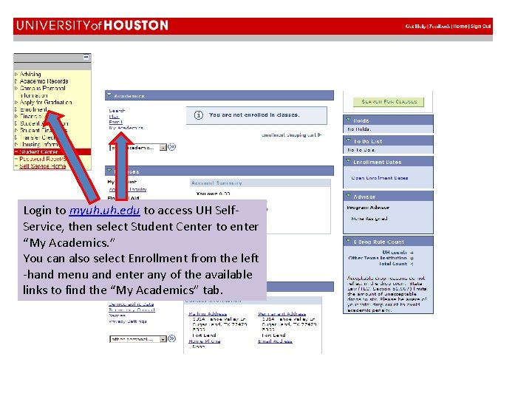Open the other academic dropdown list
Viewport: 532px width, 399px height.
pyautogui.click(x=163, y=147)
